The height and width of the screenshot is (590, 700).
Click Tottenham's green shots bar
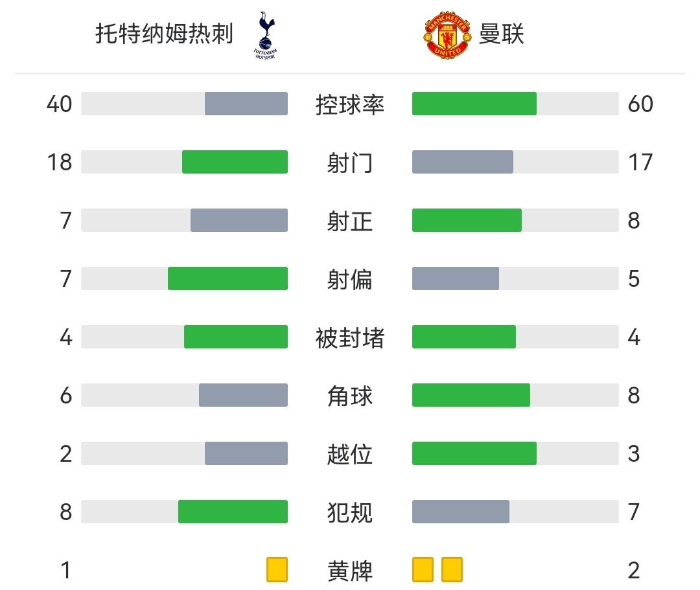point(235,162)
